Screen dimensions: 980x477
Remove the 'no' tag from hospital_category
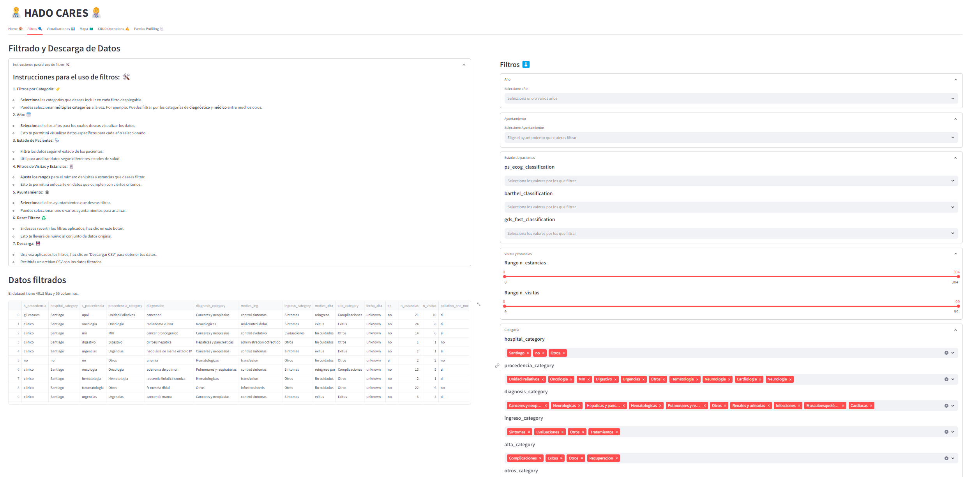543,353
